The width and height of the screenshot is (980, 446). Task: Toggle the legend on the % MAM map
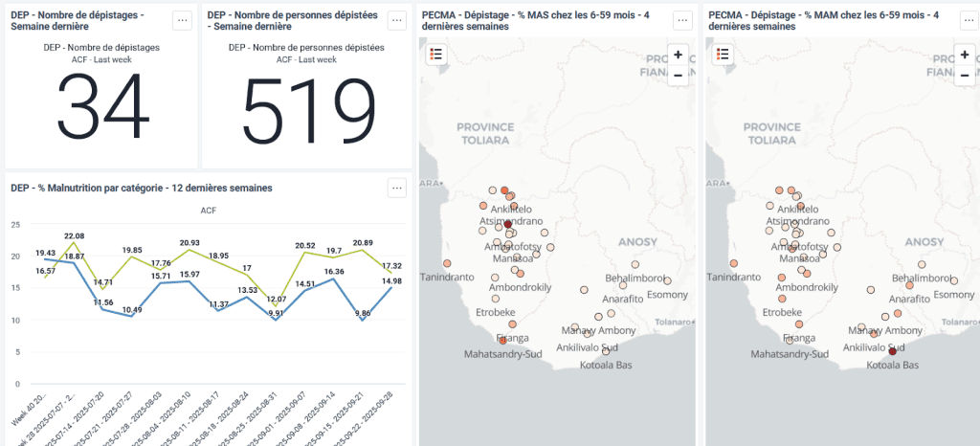tap(721, 55)
